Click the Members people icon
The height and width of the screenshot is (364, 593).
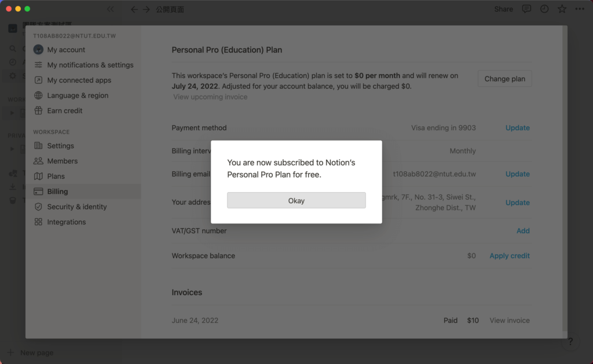(x=38, y=161)
